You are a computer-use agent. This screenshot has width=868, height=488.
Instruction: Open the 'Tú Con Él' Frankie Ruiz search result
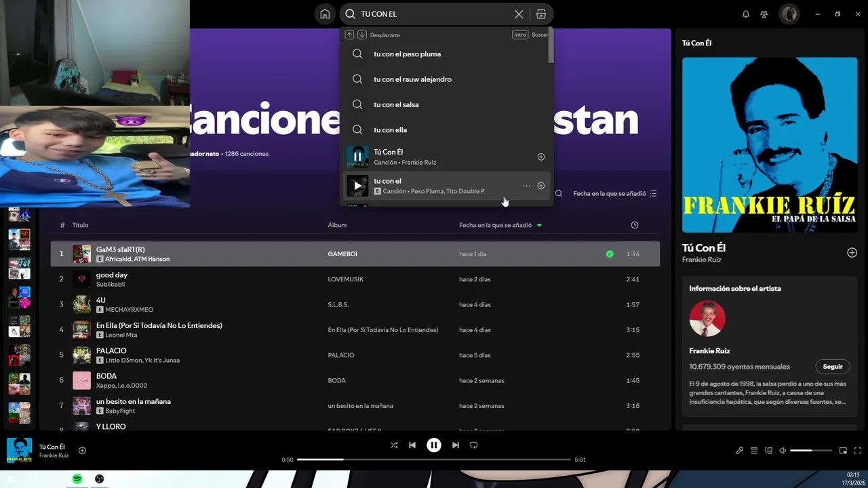(447, 157)
